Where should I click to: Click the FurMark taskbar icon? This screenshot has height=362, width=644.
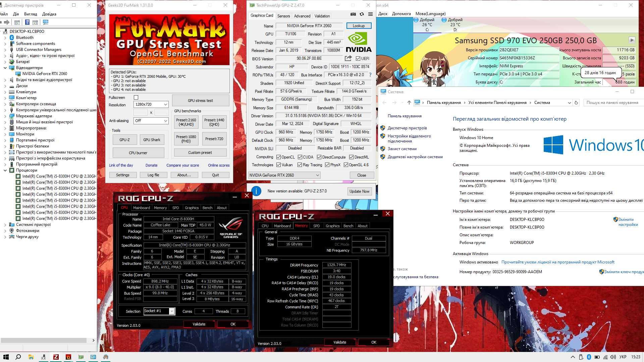click(68, 357)
